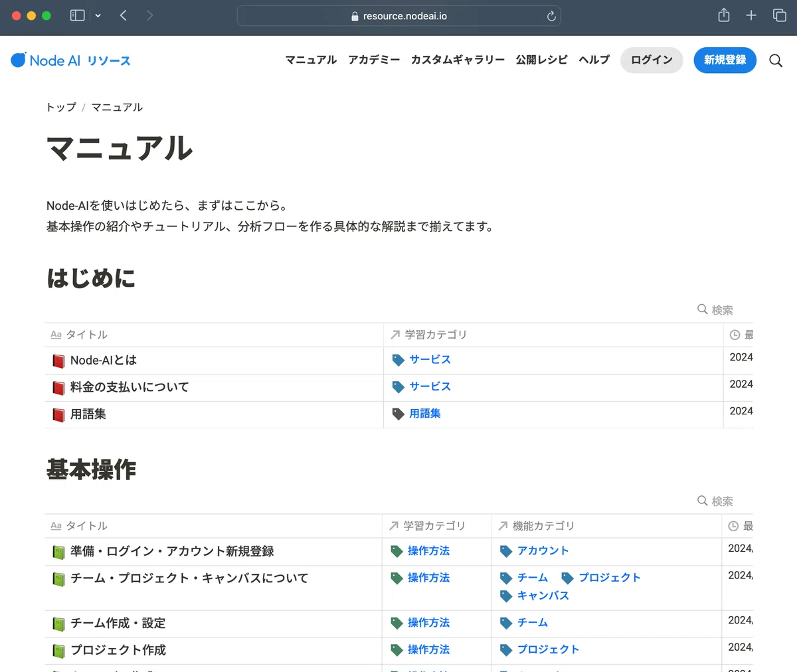Click the ログイン button
Image resolution: width=797 pixels, height=672 pixels.
tap(652, 60)
